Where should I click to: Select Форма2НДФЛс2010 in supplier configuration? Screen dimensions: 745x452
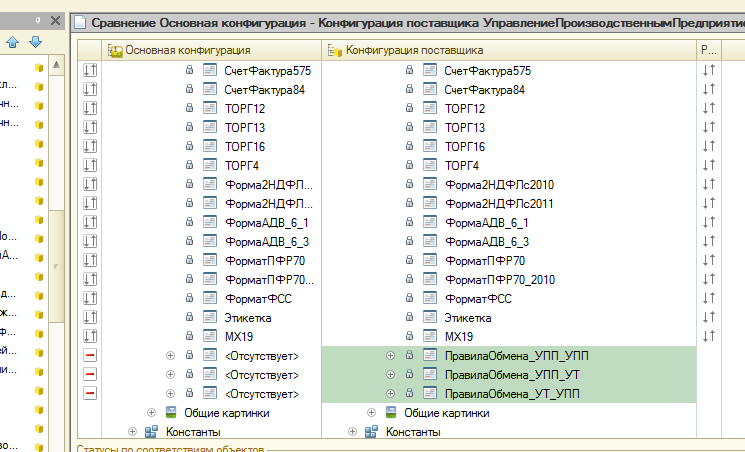pyautogui.click(x=499, y=185)
